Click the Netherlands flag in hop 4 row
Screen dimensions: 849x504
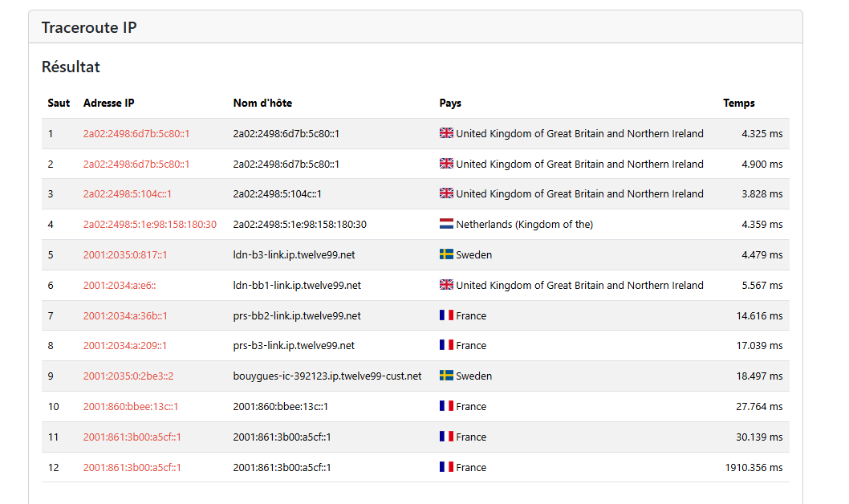[x=446, y=223]
